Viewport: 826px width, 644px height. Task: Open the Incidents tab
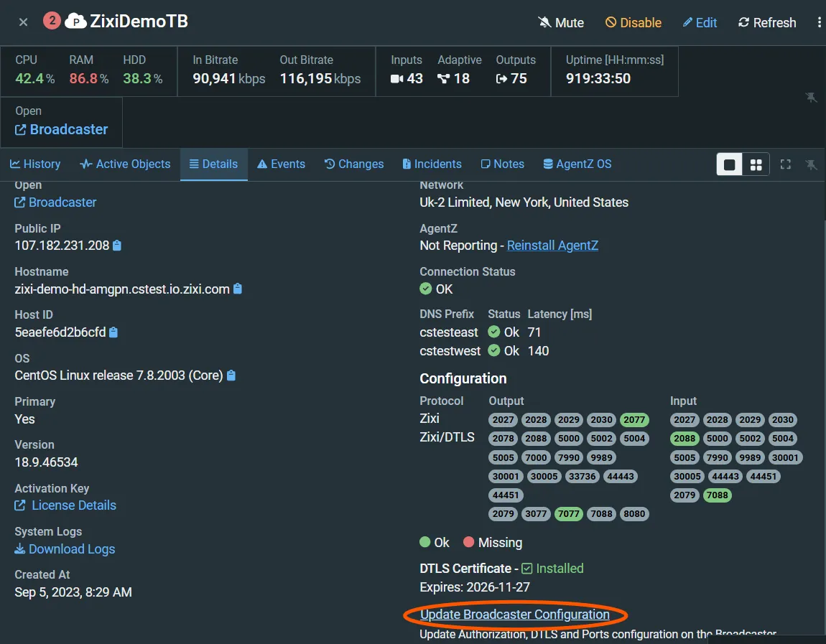[x=432, y=164]
